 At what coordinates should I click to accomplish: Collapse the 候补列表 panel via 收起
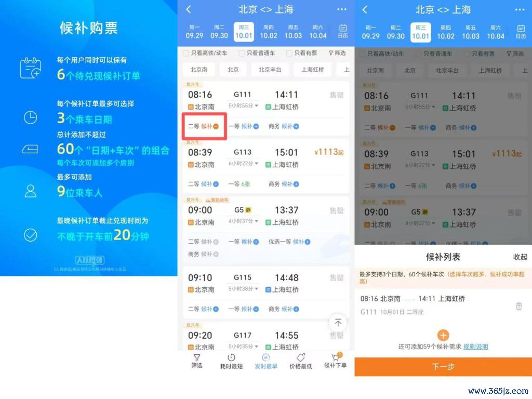tap(520, 257)
